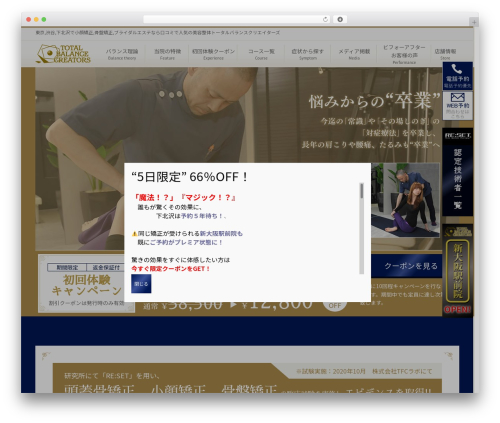Follow the 予約５年待ち link in popup

(x=202, y=216)
